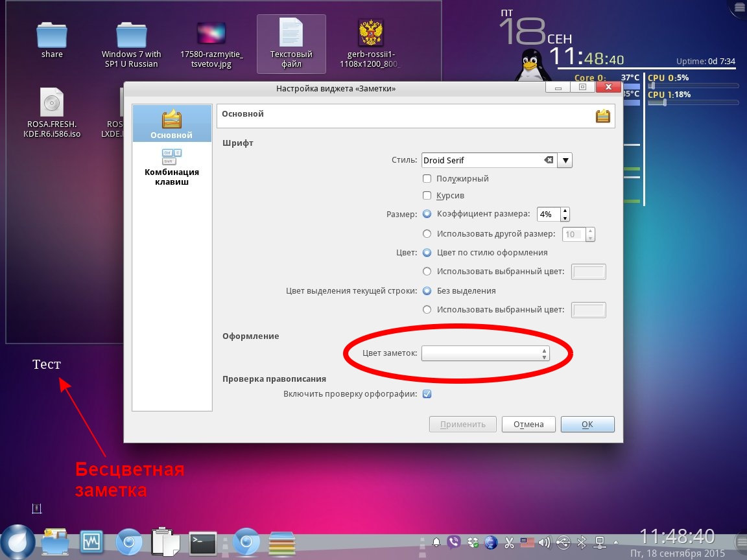The height and width of the screenshot is (560, 747).
Task: Select the Коэффициент размера radio button
Action: click(427, 214)
